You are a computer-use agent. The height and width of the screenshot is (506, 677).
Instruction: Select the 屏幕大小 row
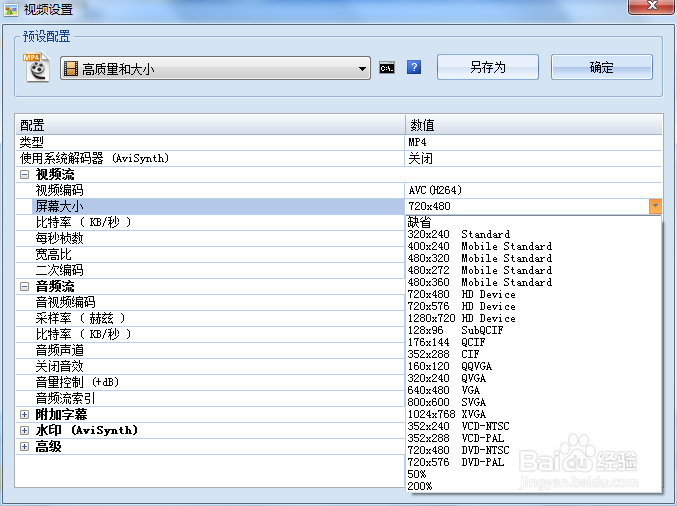tap(210, 206)
